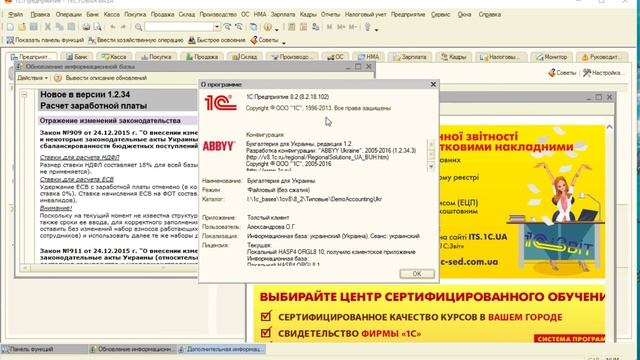Click the yellow Help icon in toolbar
Screen dimensions: 640x360
[x=267, y=27]
